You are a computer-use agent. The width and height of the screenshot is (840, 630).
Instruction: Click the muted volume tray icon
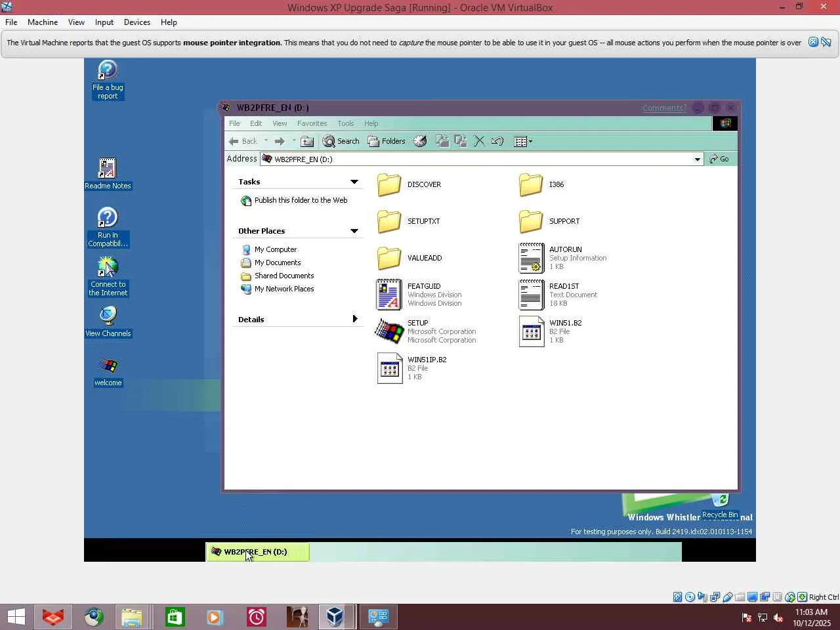778,618
